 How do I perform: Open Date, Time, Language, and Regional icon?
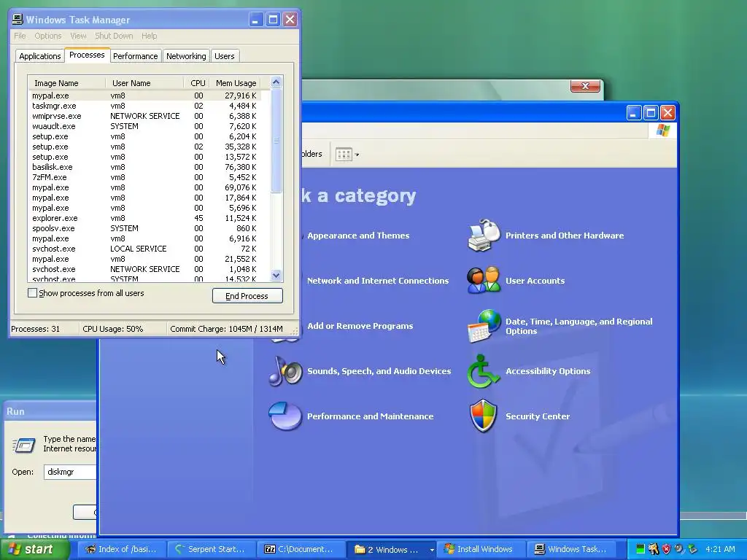click(x=484, y=326)
